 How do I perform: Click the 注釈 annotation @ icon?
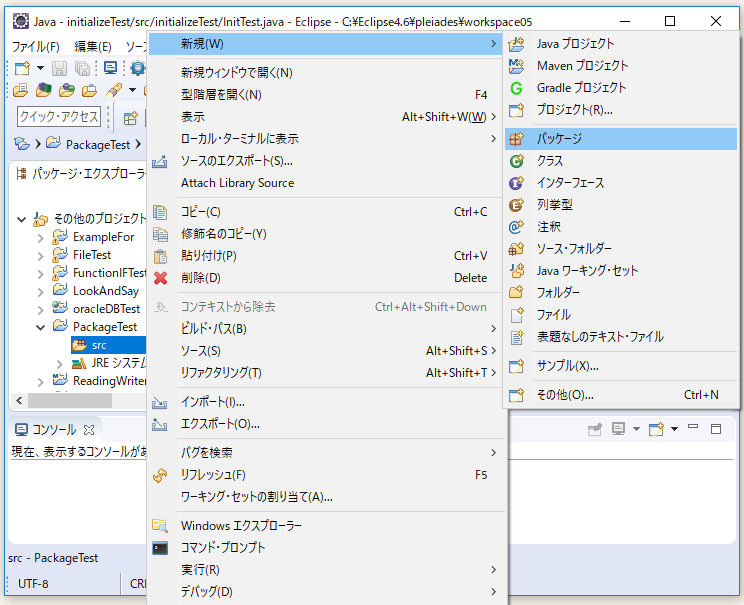[x=516, y=227]
